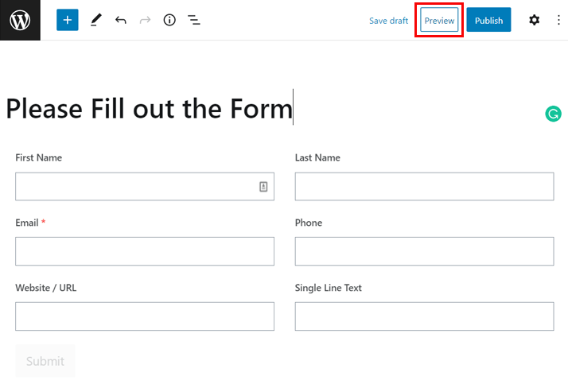The width and height of the screenshot is (568, 392).
Task: Click into the Email field
Action: click(144, 251)
